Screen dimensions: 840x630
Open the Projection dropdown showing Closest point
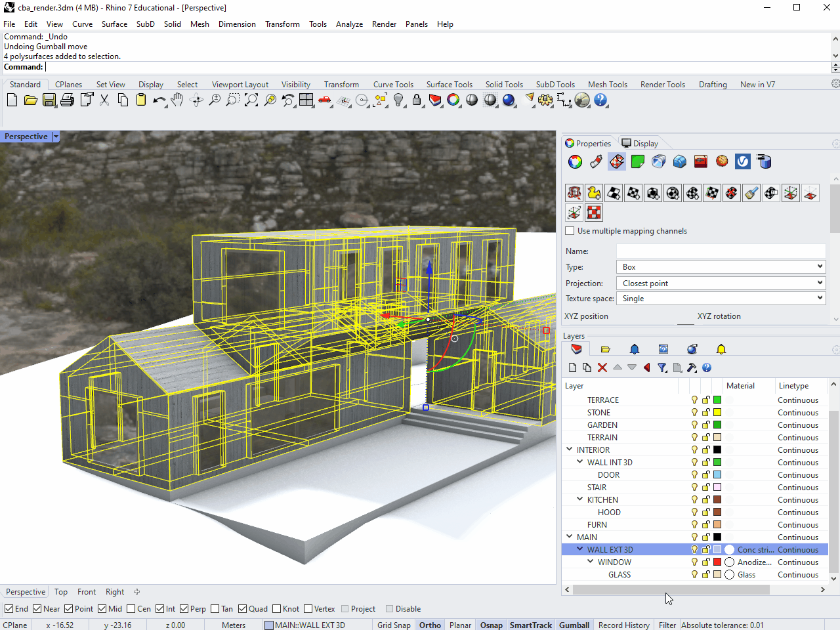click(721, 283)
